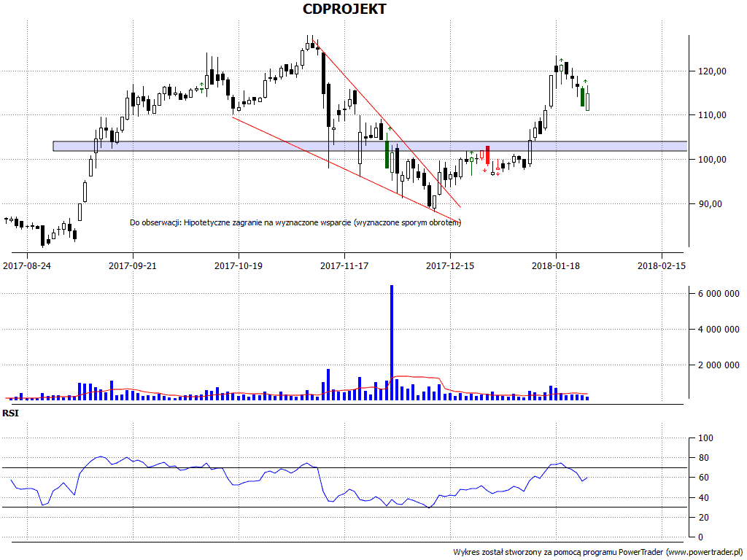The image size is (747, 560).
Task: Select the last green candlestick on the chart
Action: coord(587,102)
